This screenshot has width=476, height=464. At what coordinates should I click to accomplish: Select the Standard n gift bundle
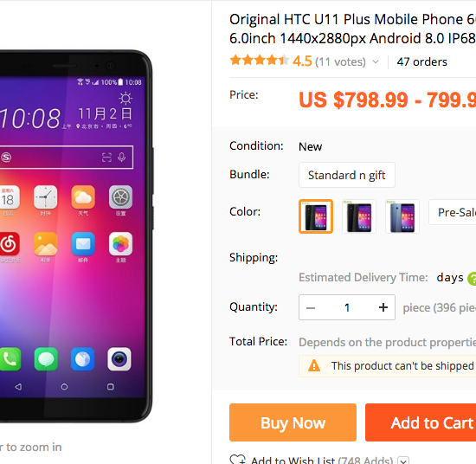pos(347,175)
